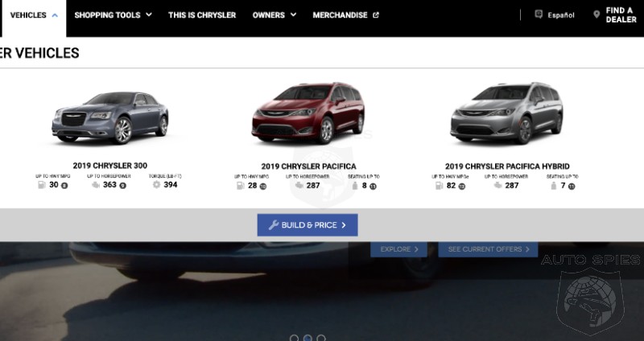The width and height of the screenshot is (644, 341).
Task: Open the This Is Chrysler menu item
Action: coord(202,15)
